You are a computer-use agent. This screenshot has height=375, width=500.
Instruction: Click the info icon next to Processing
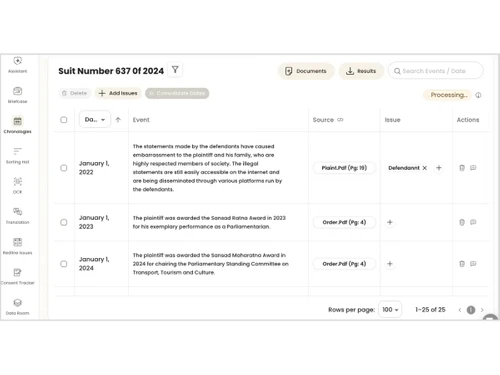478,95
